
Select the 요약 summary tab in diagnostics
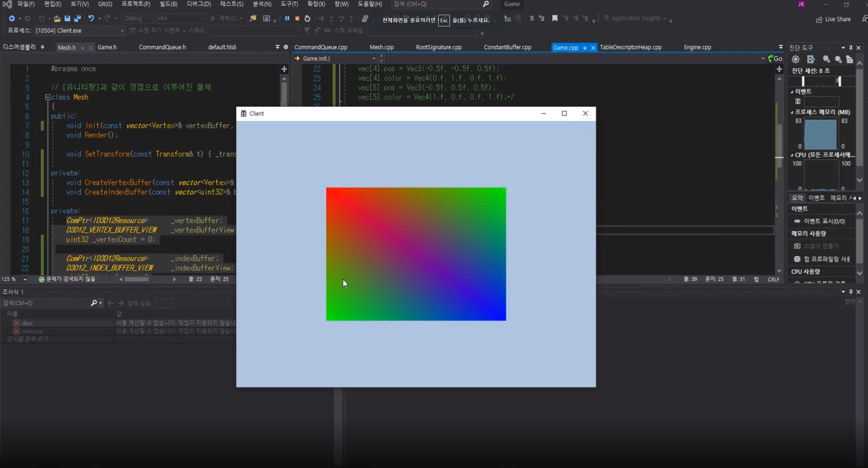[797, 198]
